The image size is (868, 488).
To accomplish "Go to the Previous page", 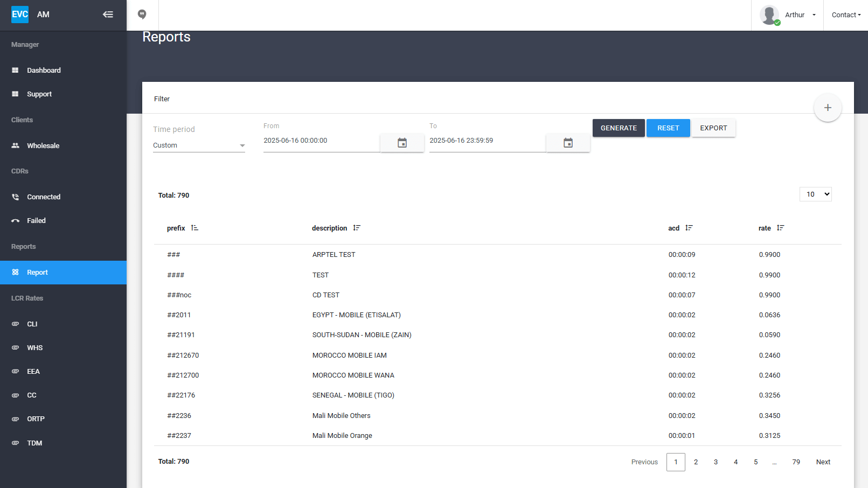I will [644, 462].
